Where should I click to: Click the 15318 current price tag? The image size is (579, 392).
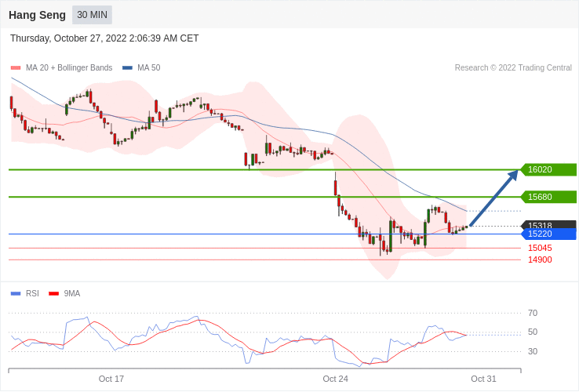[548, 225]
